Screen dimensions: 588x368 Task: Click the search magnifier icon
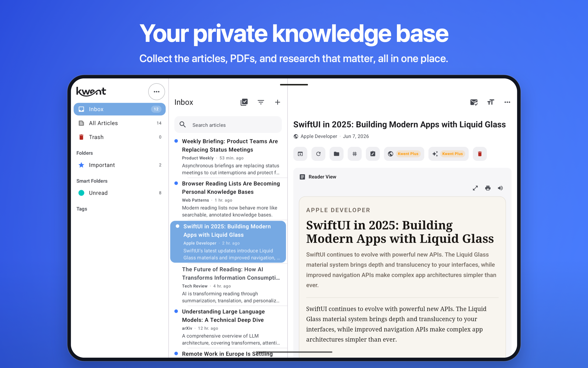click(183, 125)
